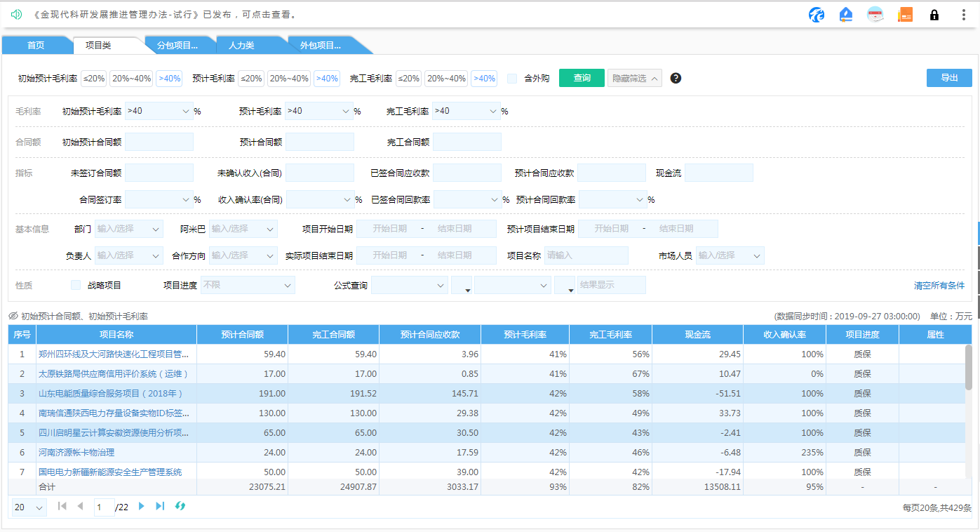Expand the 收入确认率(合同) dropdown
Viewport: 980px width, 532px height.
click(x=320, y=199)
